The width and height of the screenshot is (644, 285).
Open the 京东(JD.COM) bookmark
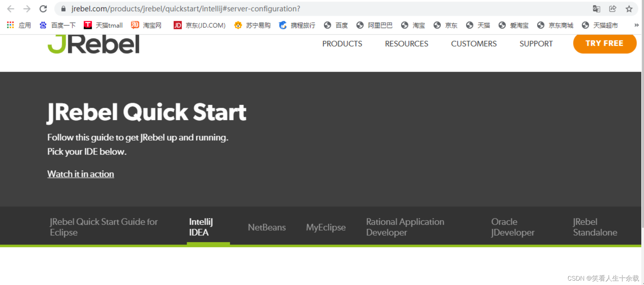tap(199, 25)
